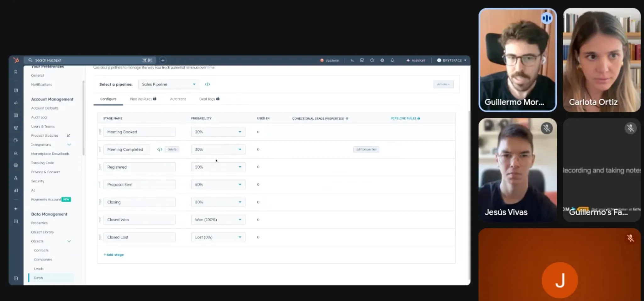Click the settings sidebar scrollbar
Screen dimensions: 644x301
(x=83, y=118)
